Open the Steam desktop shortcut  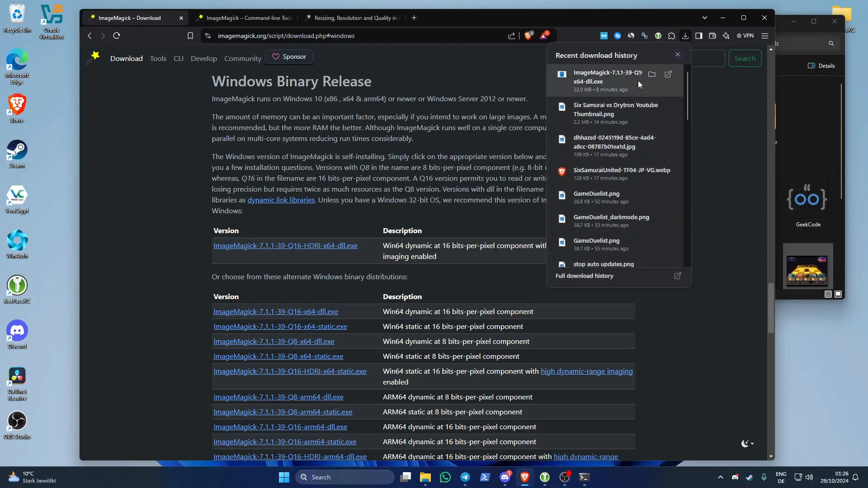[17, 154]
